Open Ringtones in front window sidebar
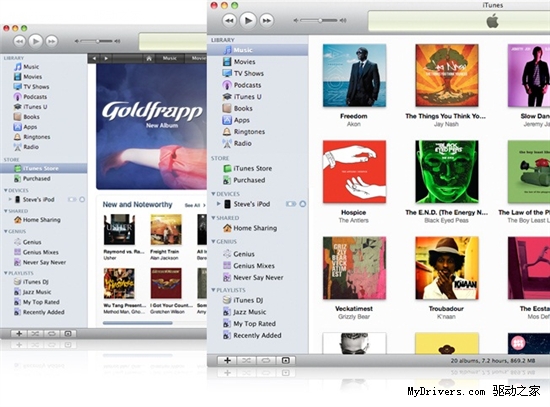This screenshot has width=550, height=407. click(249, 132)
